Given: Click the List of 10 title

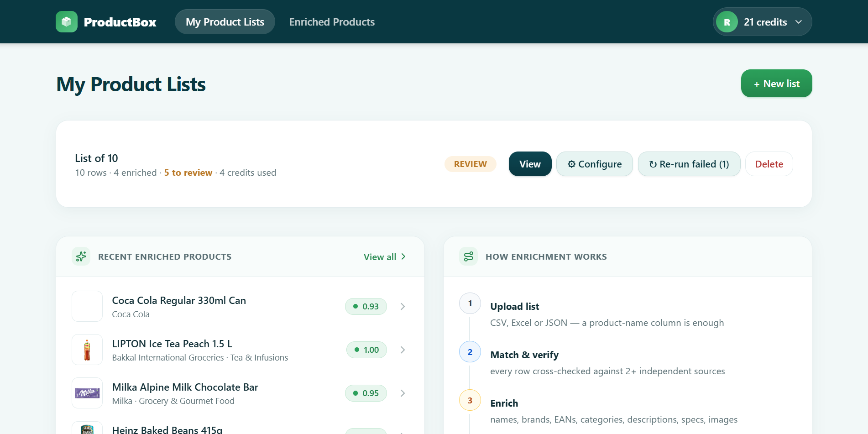Looking at the screenshot, I should 96,158.
